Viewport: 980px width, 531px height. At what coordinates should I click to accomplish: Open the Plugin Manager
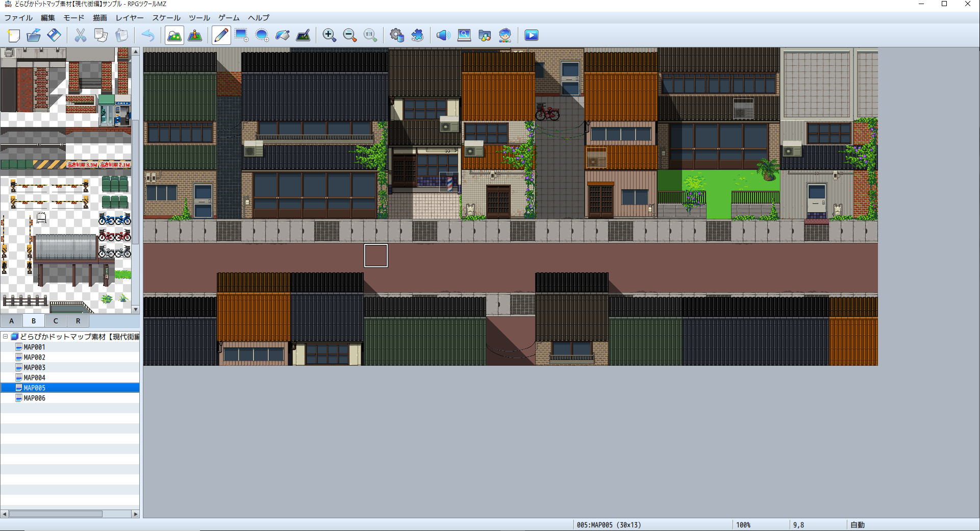[x=418, y=35]
